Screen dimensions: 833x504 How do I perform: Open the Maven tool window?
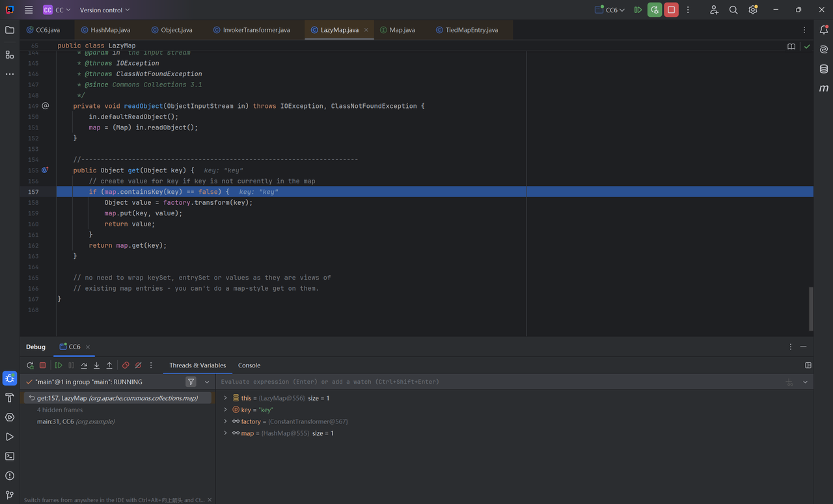[x=823, y=88]
